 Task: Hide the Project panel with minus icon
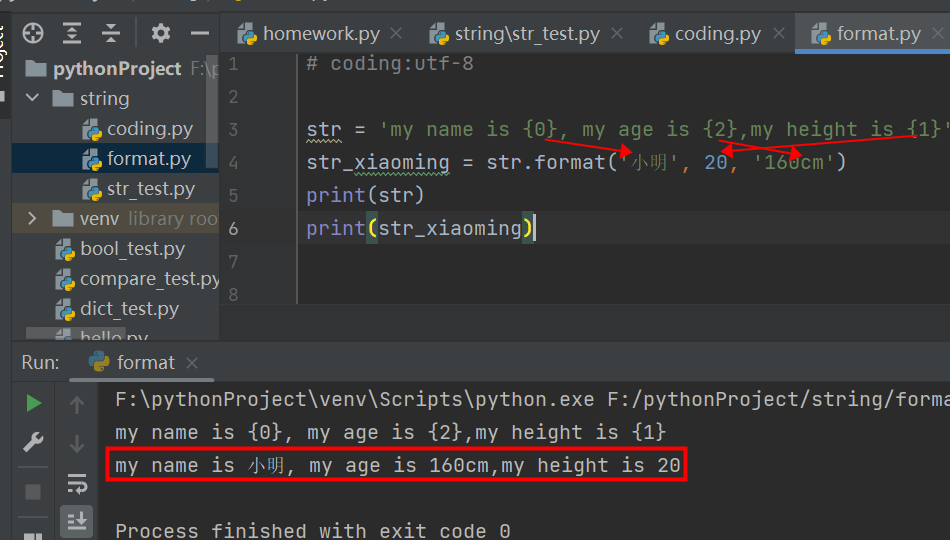[200, 33]
